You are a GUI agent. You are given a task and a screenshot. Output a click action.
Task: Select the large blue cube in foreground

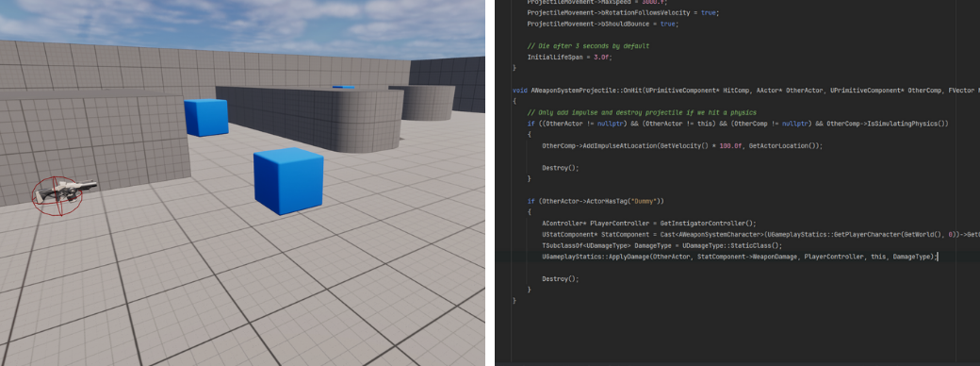(x=288, y=181)
